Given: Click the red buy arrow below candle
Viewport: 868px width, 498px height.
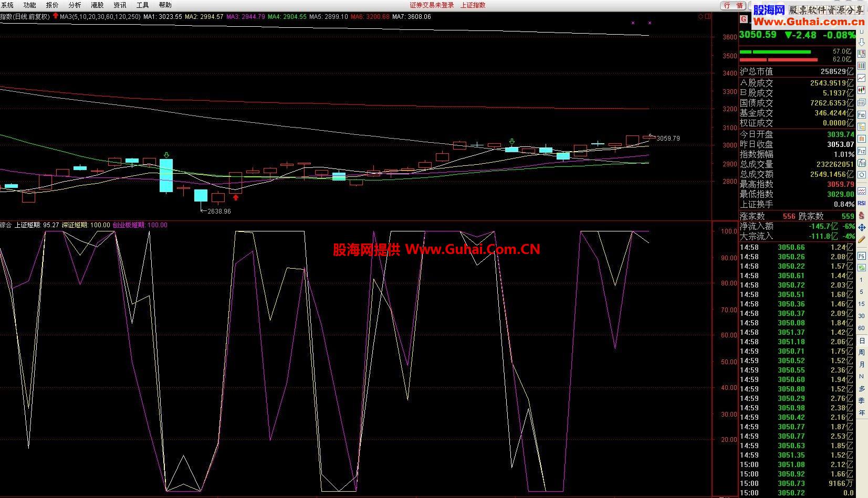Looking at the screenshot, I should pos(236,197).
